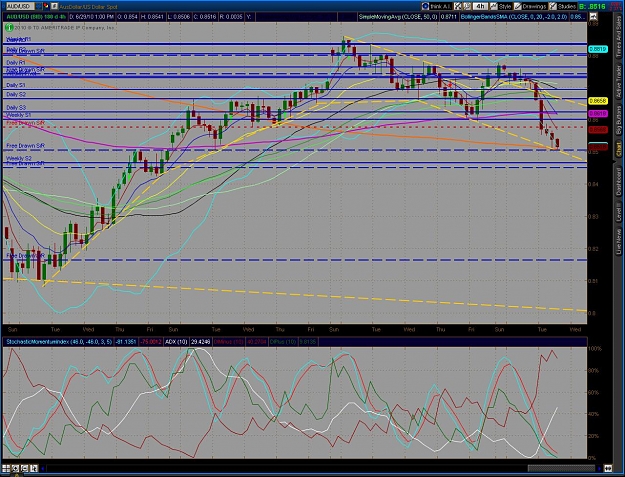Screen dimensions: 625x477
Task: Click the SimpleMovingAvg (CLOSE, 50, 0) label
Action: point(397,17)
